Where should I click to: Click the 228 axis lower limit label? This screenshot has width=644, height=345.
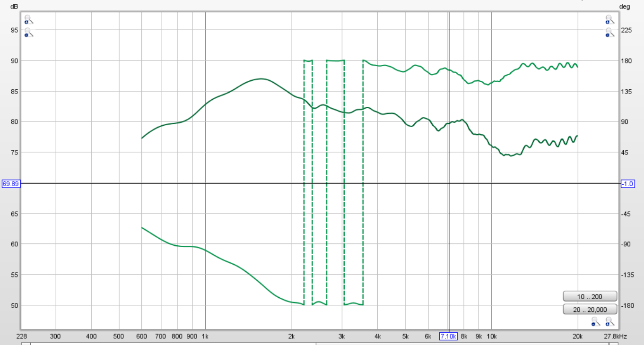point(21,336)
